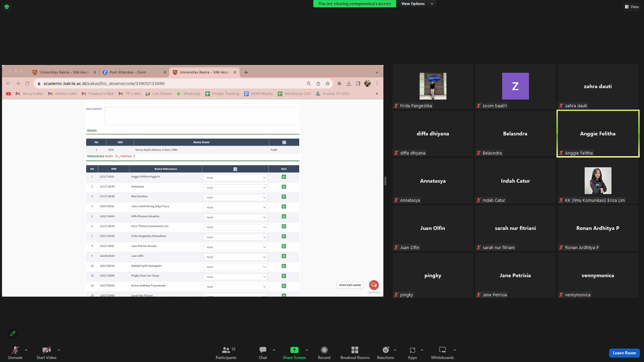Toggle the select-all checkbox in Mahasiswa table header
Screen dimensions: 644x362
tap(235, 169)
